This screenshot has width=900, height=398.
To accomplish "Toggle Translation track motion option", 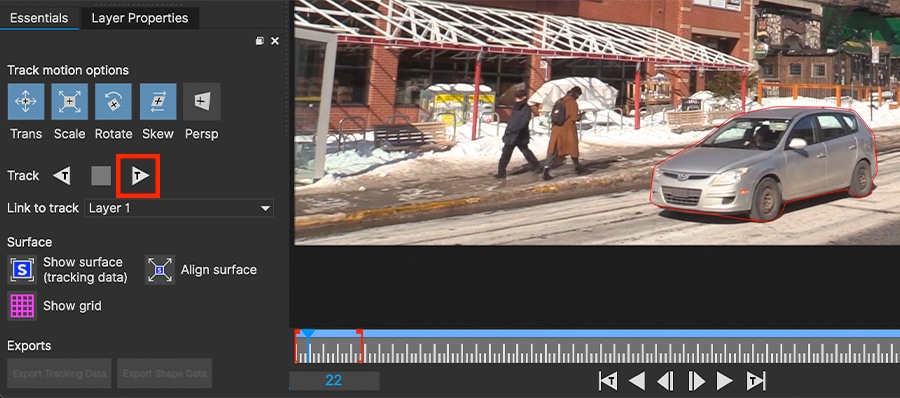I will click(x=26, y=102).
